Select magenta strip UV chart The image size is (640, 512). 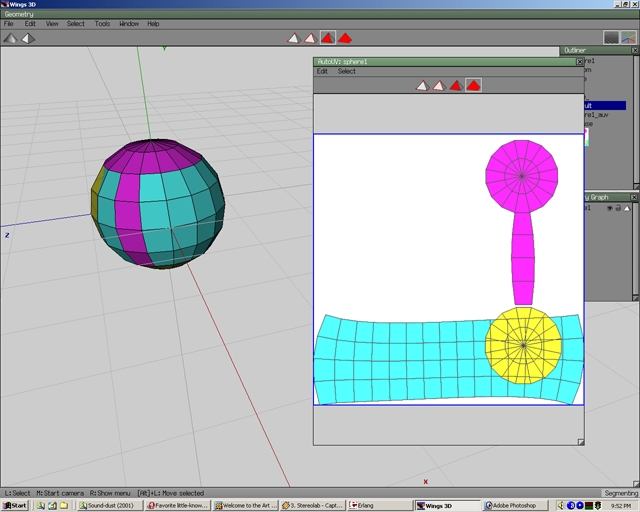pos(523,259)
